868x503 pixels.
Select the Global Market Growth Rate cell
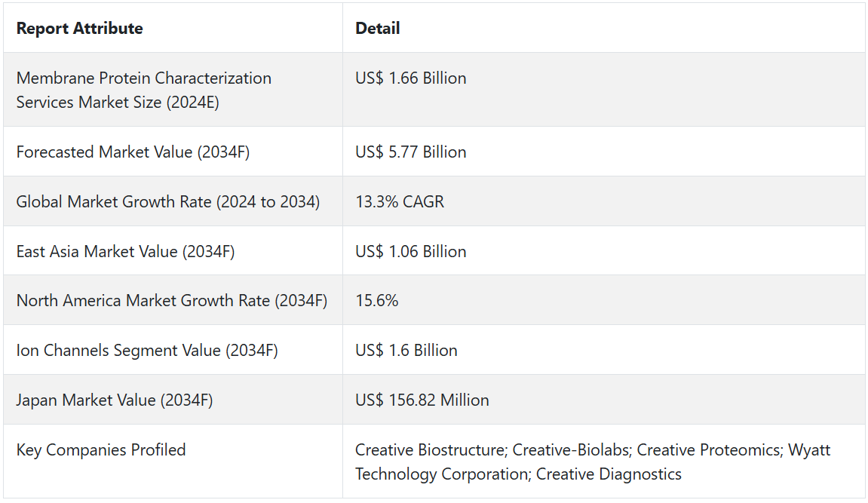167,202
